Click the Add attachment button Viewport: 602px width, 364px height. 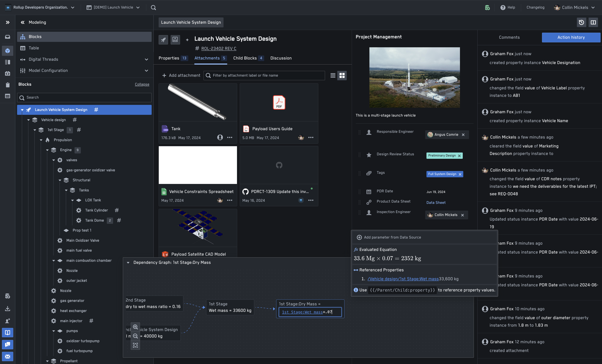pyautogui.click(x=181, y=75)
